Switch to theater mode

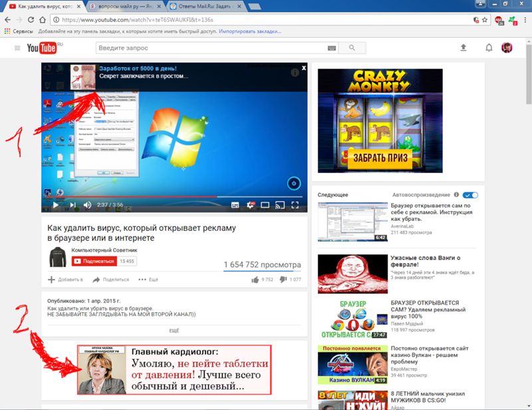[x=265, y=205]
